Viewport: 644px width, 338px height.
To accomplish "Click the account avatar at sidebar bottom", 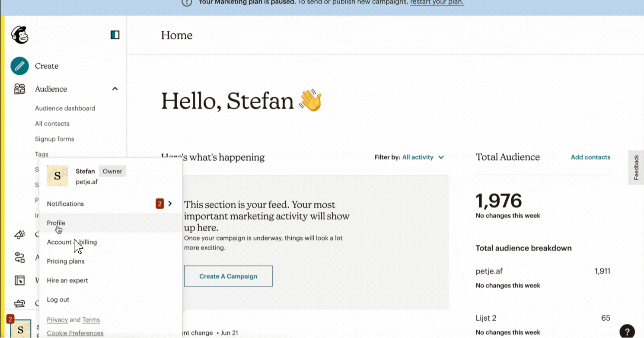I will (x=20, y=329).
